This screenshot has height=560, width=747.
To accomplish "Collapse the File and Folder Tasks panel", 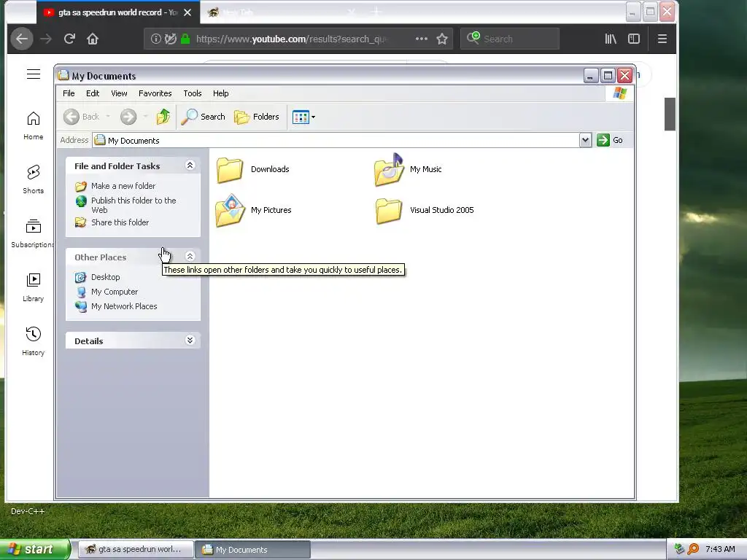I will pos(190,166).
